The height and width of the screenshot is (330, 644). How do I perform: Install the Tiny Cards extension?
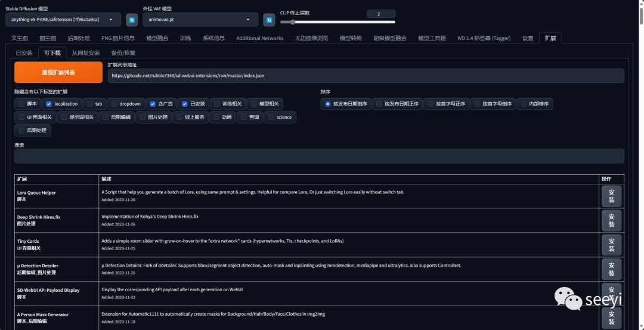click(x=611, y=245)
